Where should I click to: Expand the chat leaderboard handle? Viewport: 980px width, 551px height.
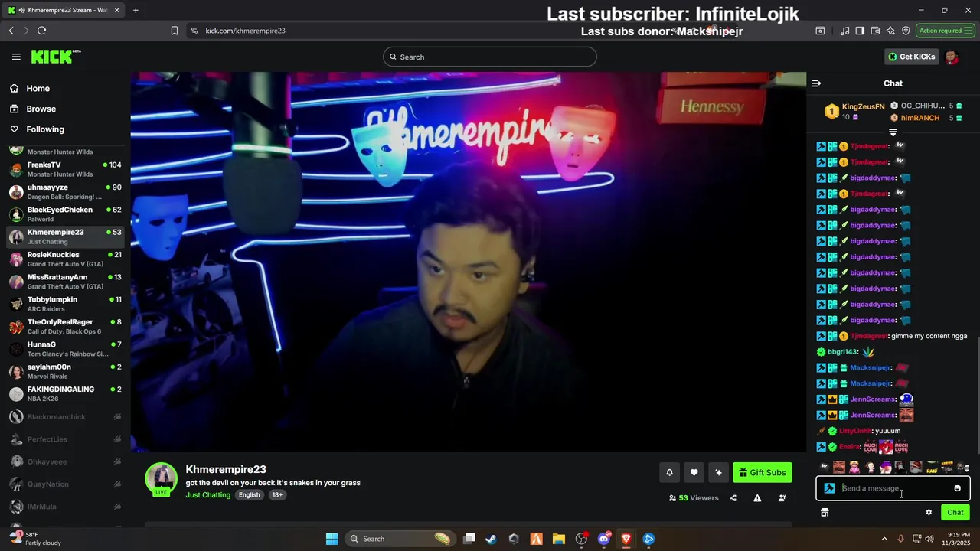[893, 132]
